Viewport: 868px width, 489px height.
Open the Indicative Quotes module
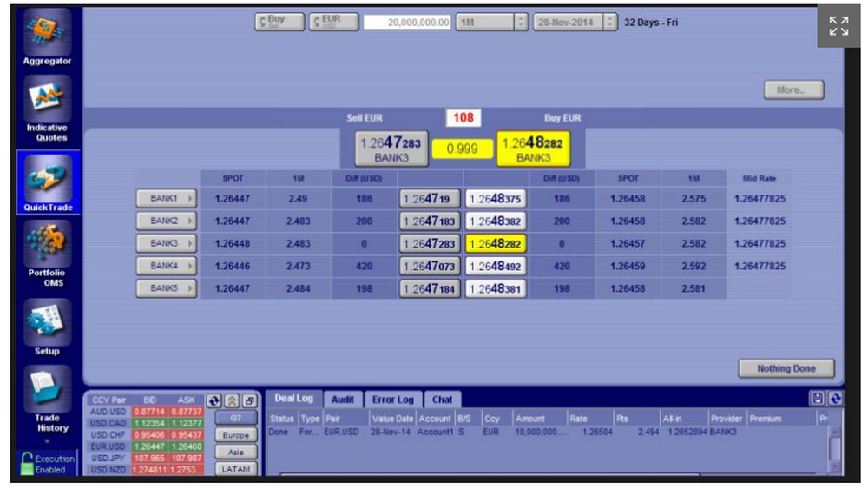[47, 109]
